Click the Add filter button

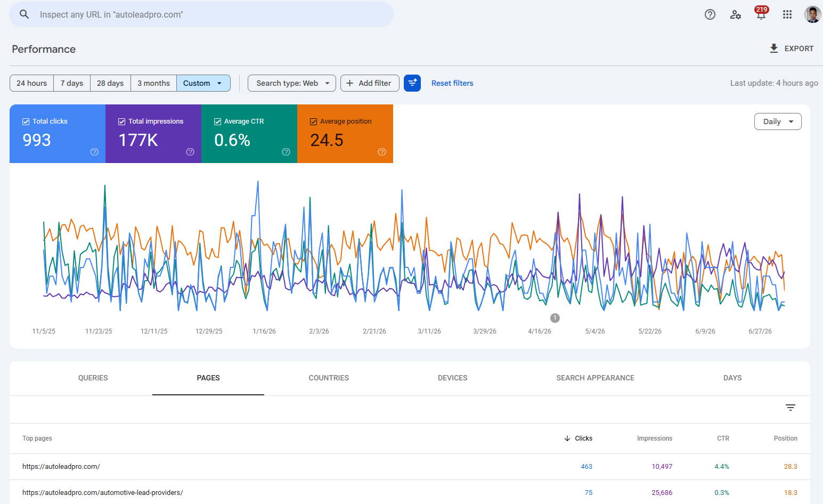click(x=370, y=83)
